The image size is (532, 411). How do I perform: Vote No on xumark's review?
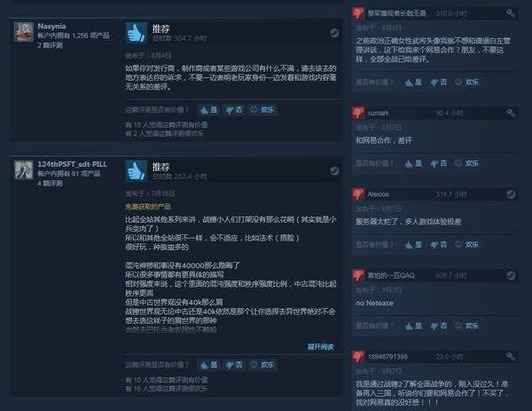tap(438, 163)
